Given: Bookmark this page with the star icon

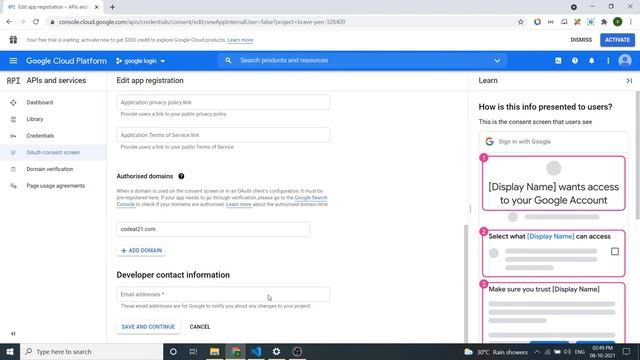Looking at the screenshot, I should coord(520,22).
